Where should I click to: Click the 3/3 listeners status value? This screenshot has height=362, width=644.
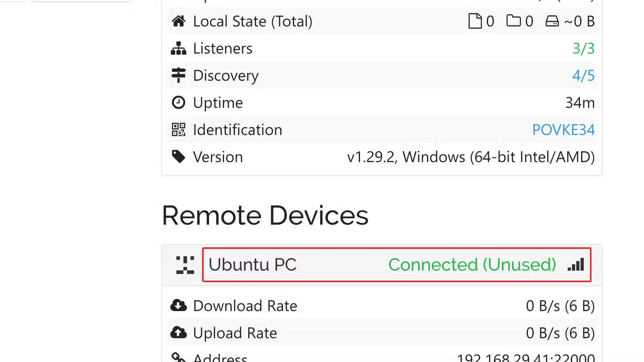point(583,48)
